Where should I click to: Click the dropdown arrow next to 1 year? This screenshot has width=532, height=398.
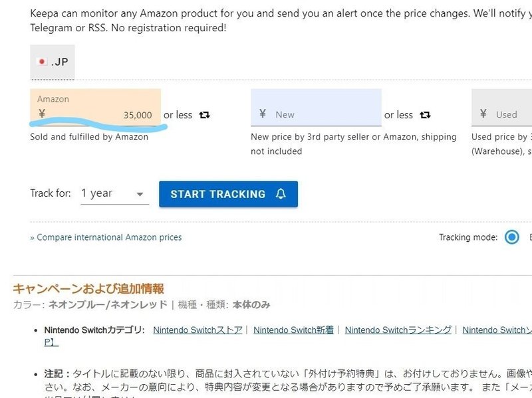coord(140,194)
